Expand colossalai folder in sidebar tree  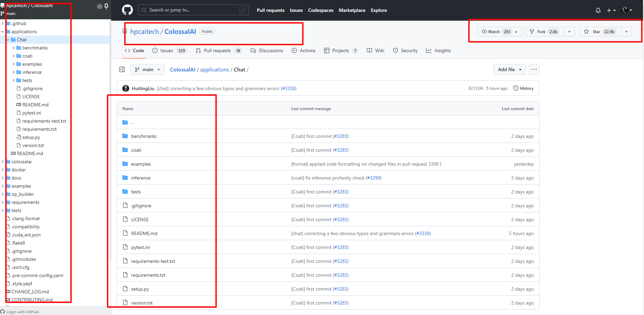(3, 162)
